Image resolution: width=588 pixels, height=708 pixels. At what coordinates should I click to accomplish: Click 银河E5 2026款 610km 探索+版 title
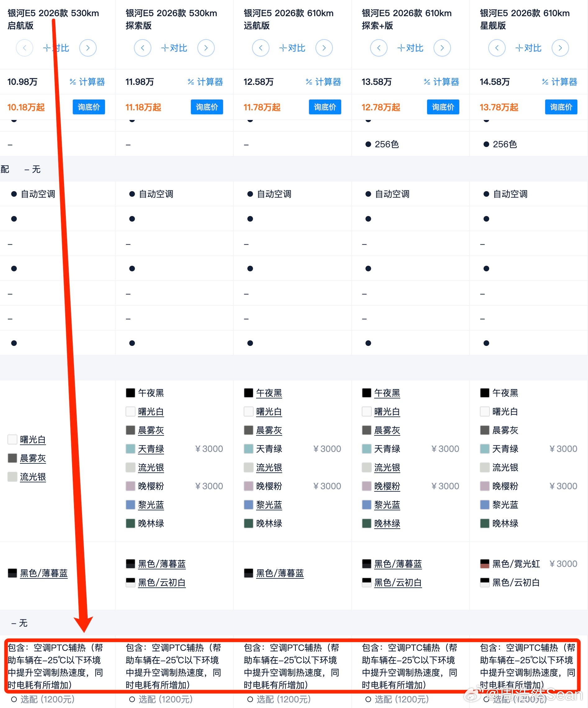coord(407,19)
